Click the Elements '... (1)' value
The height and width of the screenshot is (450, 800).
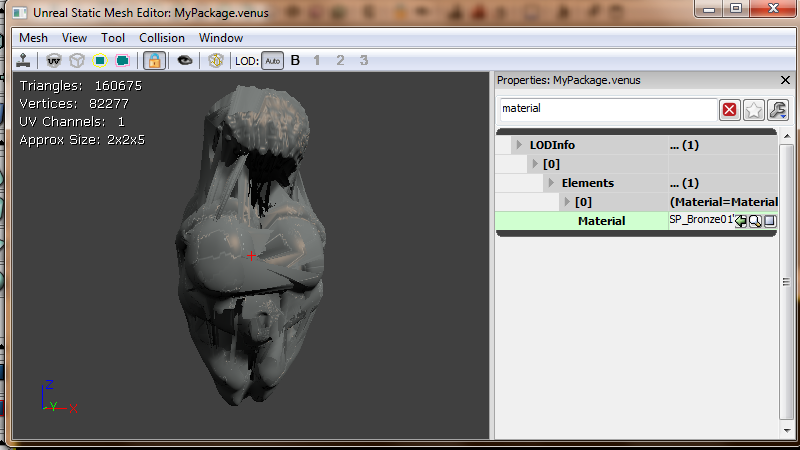coord(684,183)
